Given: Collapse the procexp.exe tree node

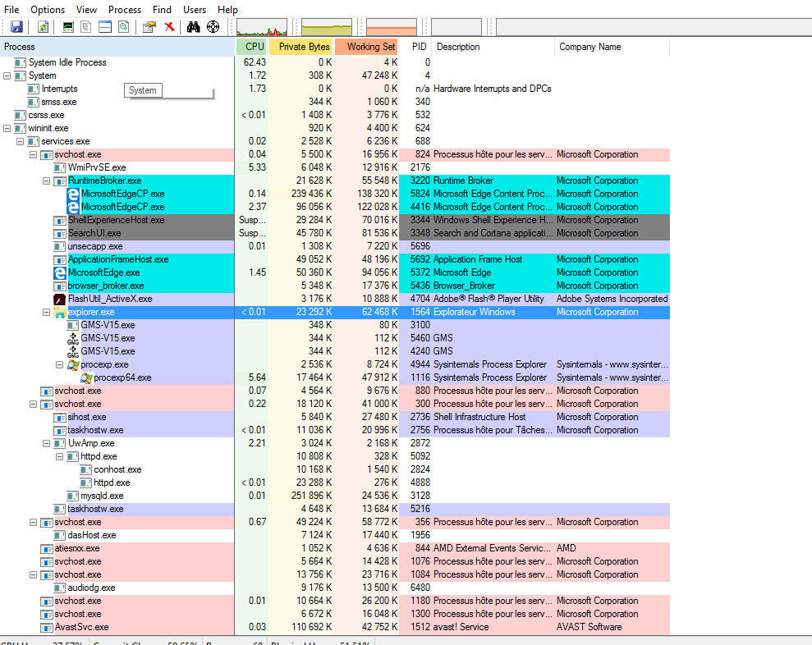Looking at the screenshot, I should [x=60, y=364].
